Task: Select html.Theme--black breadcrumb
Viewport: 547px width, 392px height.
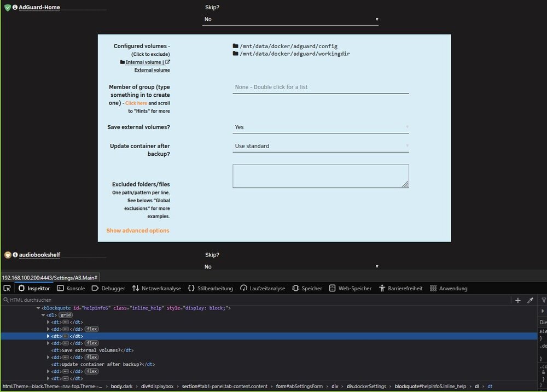Action: click(53, 387)
